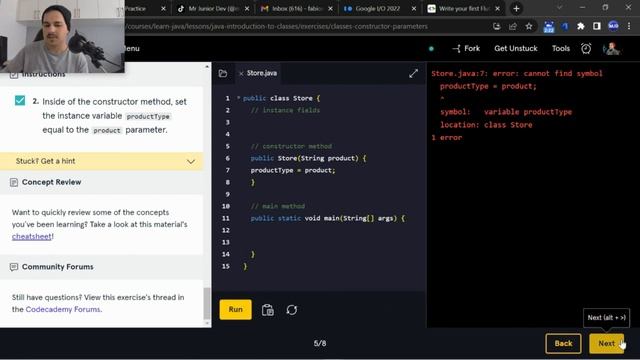Switch to the Write your first Flutter tab
The height and width of the screenshot is (360, 640).
click(463, 9)
